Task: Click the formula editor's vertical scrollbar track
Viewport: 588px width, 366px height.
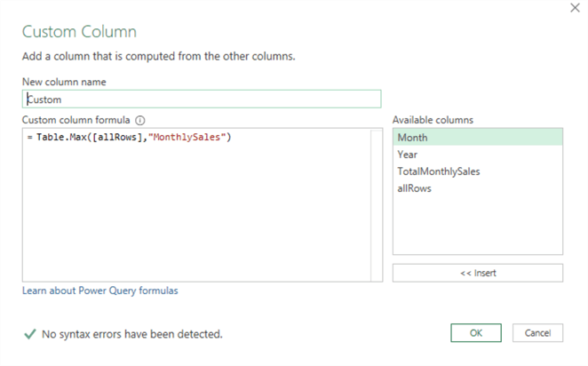Action: tap(377, 204)
